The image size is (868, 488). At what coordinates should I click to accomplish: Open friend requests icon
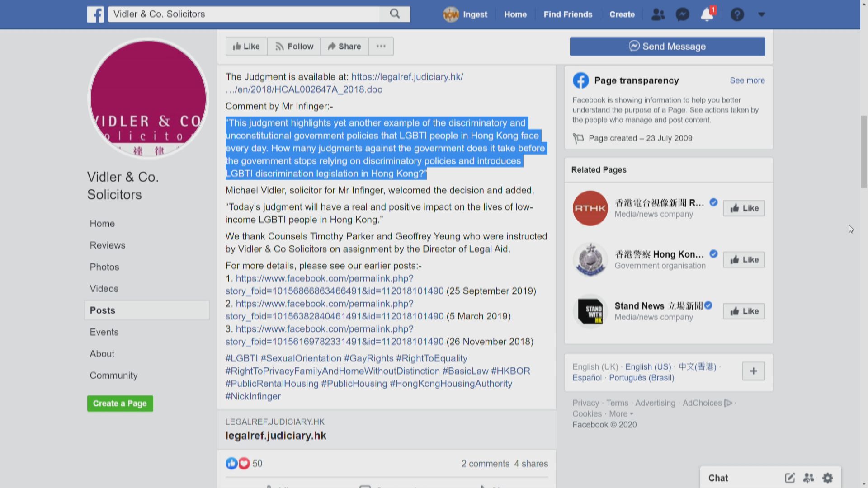658,14
